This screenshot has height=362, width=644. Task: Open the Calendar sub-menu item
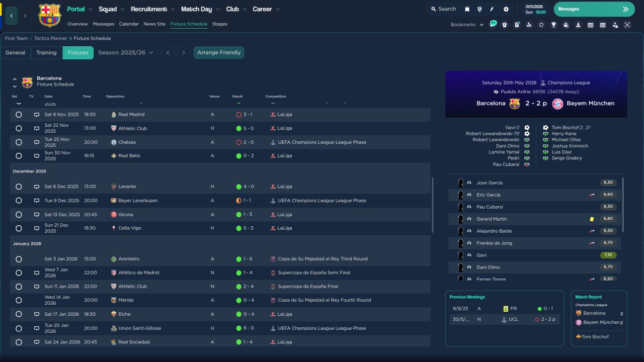tap(129, 24)
